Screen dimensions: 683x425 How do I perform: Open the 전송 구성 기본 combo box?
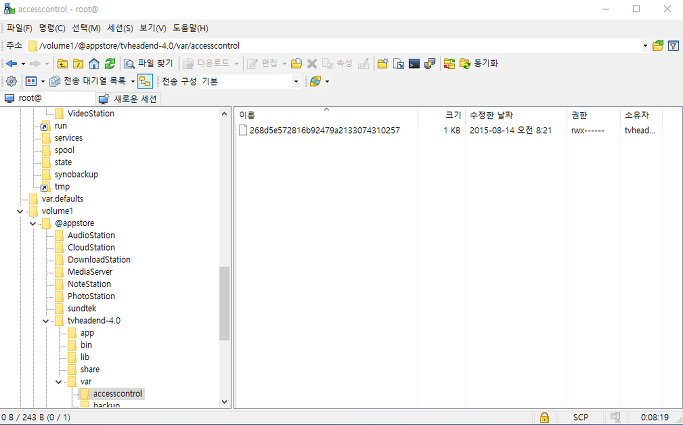[x=250, y=81]
